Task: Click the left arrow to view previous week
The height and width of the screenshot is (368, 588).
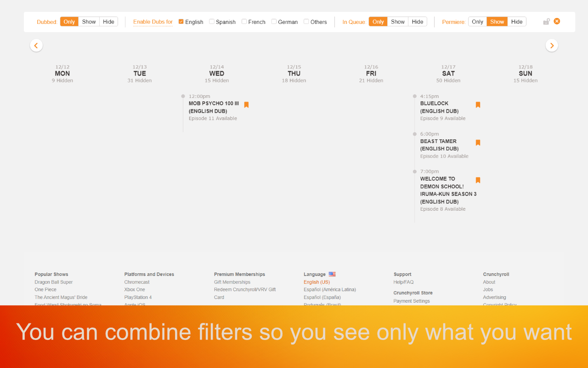Action: (36, 45)
